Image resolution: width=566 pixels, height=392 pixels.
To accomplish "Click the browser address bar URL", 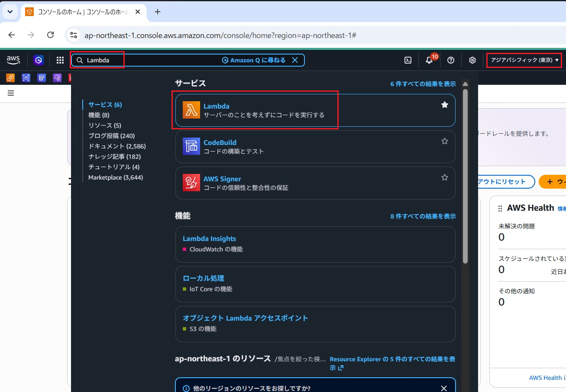I will 220,35.
